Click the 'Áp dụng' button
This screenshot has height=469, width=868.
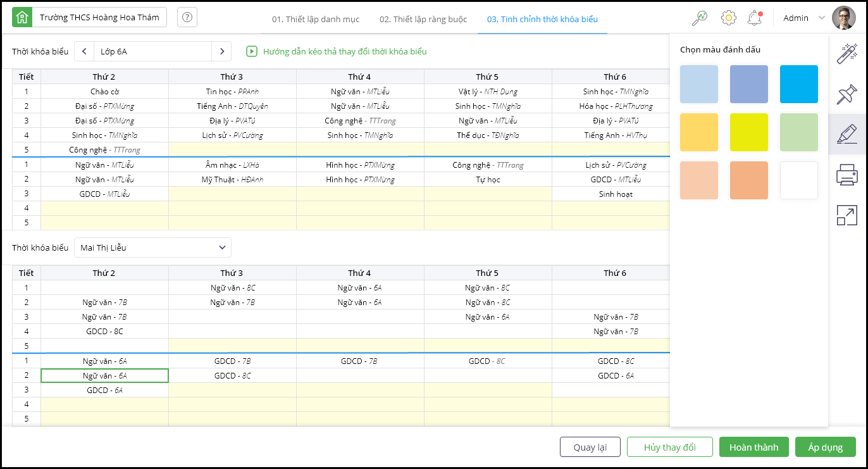click(825, 447)
